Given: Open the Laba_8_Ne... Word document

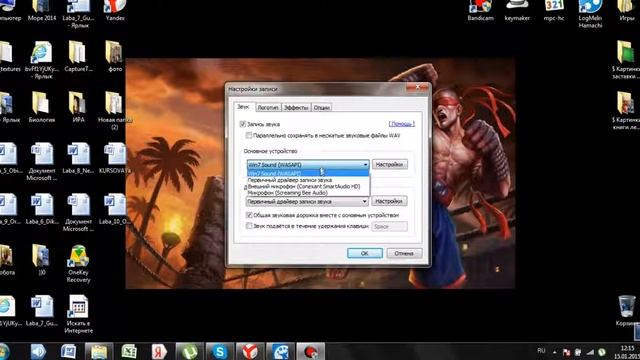Looking at the screenshot, I should pos(78,158).
